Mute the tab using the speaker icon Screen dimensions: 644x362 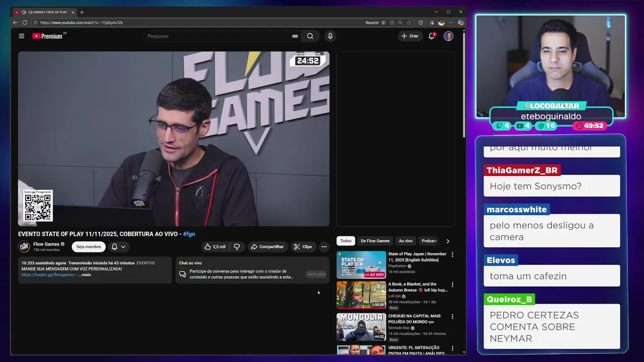pyautogui.click(x=24, y=12)
